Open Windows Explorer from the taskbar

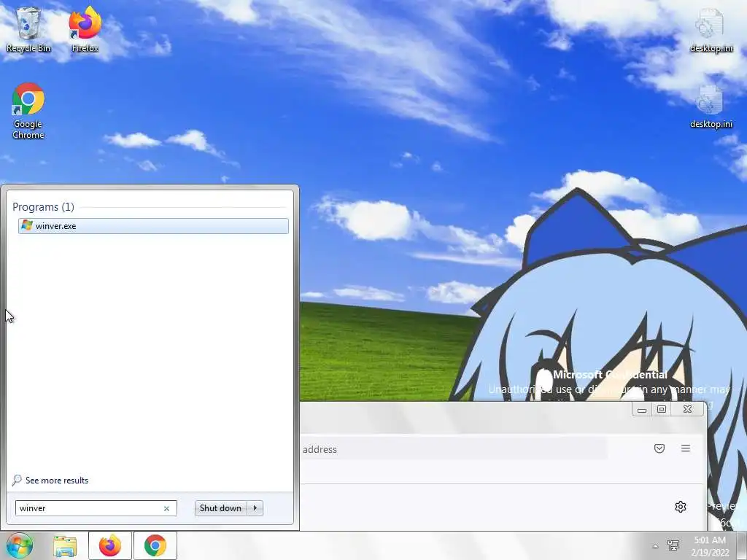[x=65, y=545]
